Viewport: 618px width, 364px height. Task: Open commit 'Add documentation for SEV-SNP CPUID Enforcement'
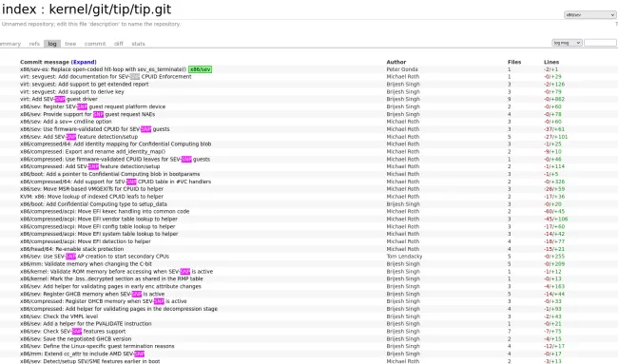pos(106,77)
